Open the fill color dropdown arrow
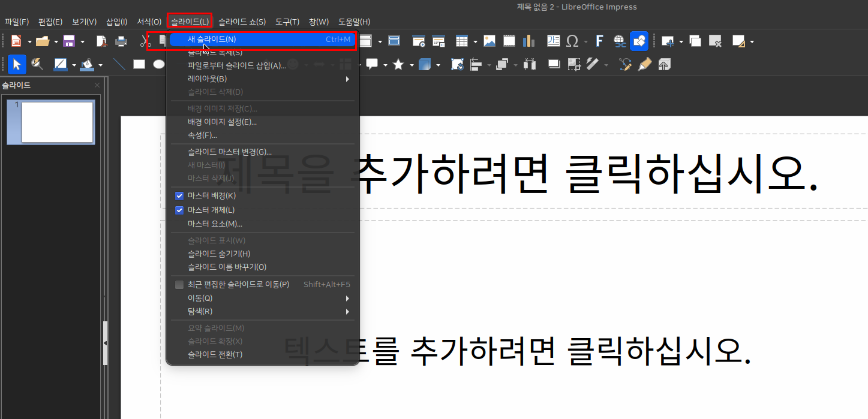Image resolution: width=868 pixels, height=419 pixels. pos(101,65)
